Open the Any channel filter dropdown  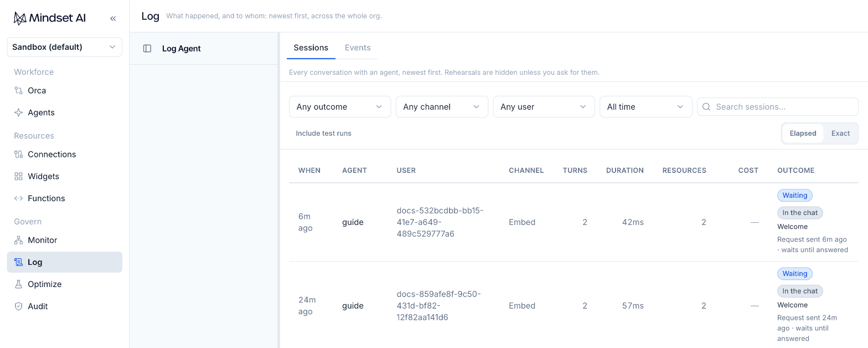[442, 107]
